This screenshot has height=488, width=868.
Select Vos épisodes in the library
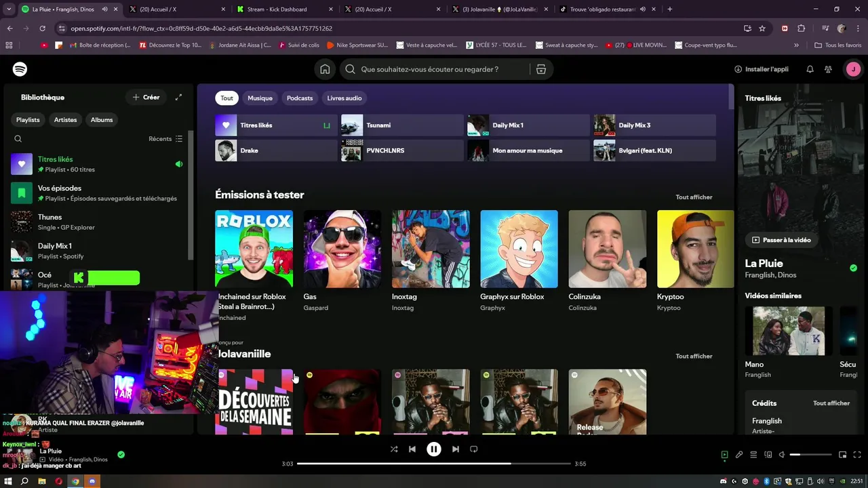pyautogui.click(x=98, y=192)
